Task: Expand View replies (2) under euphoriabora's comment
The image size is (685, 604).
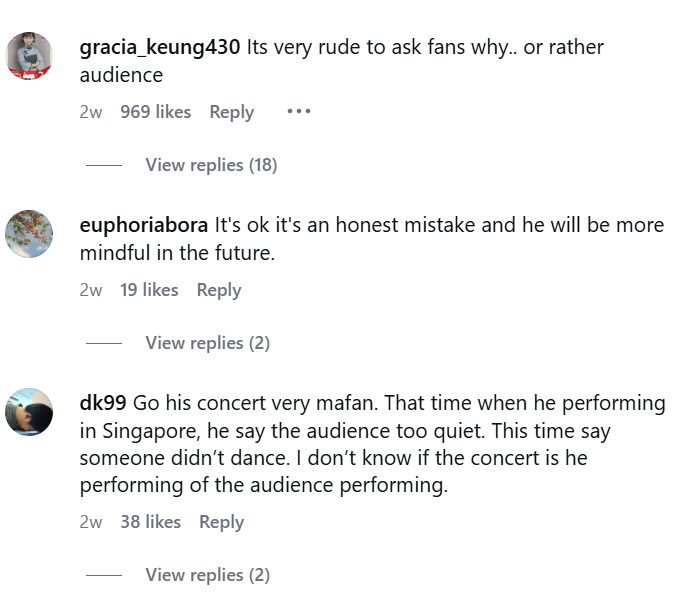Action: (x=207, y=343)
